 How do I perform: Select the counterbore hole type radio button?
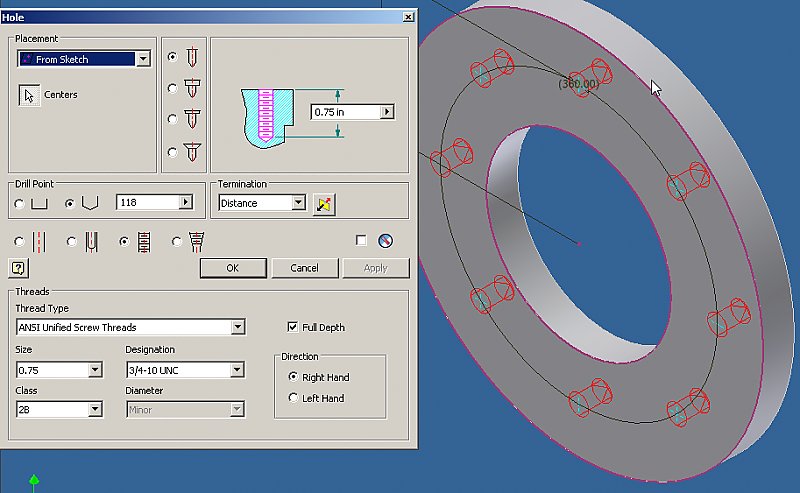[x=172, y=88]
